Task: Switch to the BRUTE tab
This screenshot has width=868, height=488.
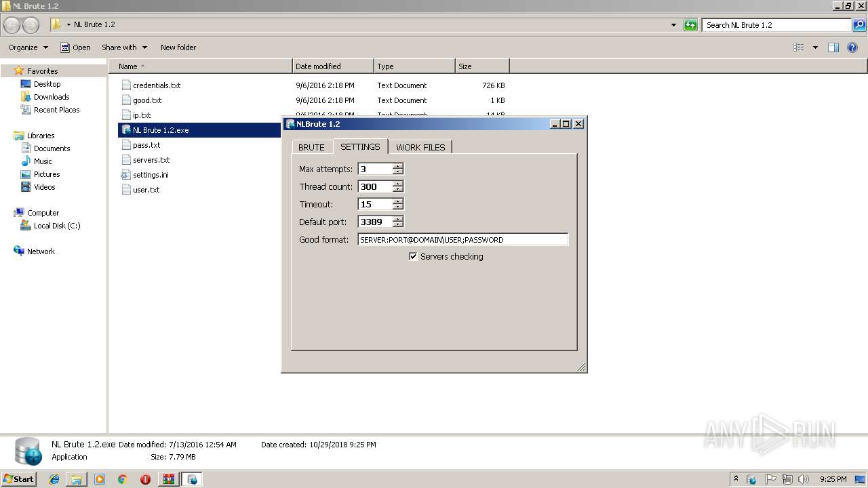Action: 311,147
